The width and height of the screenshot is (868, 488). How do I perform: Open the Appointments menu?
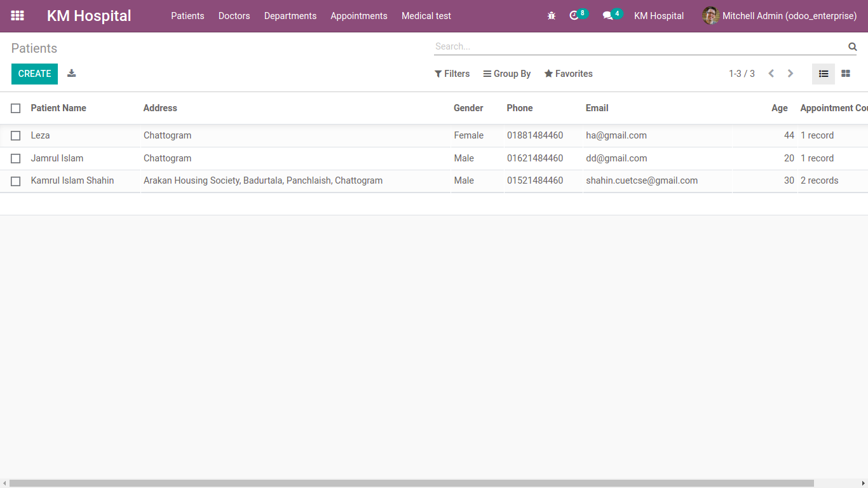click(x=359, y=16)
